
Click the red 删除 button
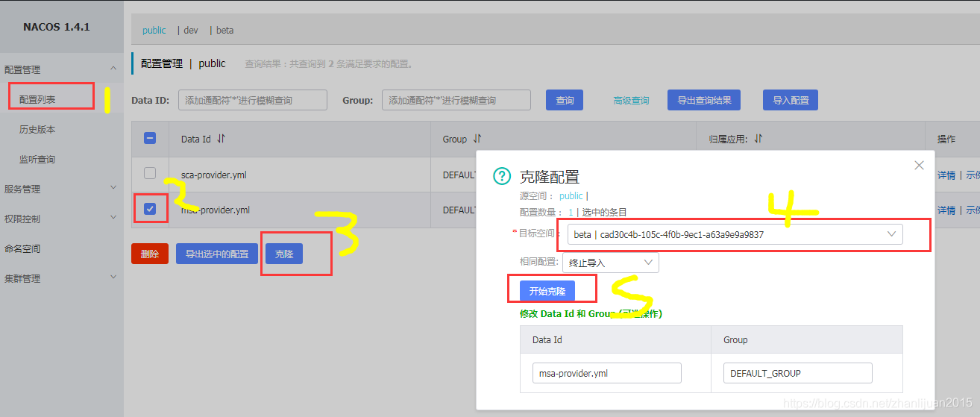coord(150,254)
